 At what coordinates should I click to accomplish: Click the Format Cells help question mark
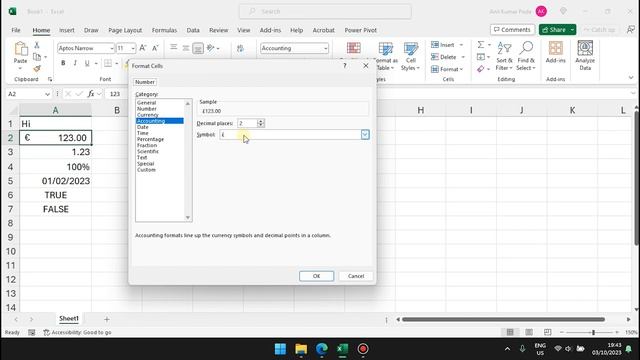(x=345, y=65)
